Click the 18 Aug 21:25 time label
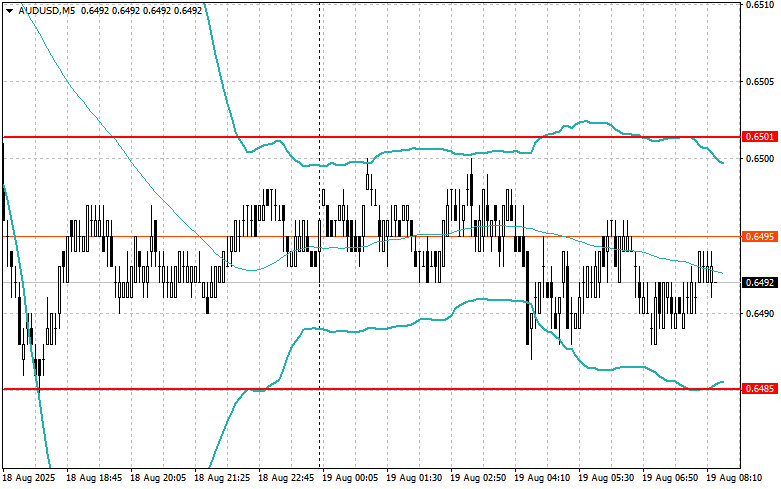 click(222, 478)
